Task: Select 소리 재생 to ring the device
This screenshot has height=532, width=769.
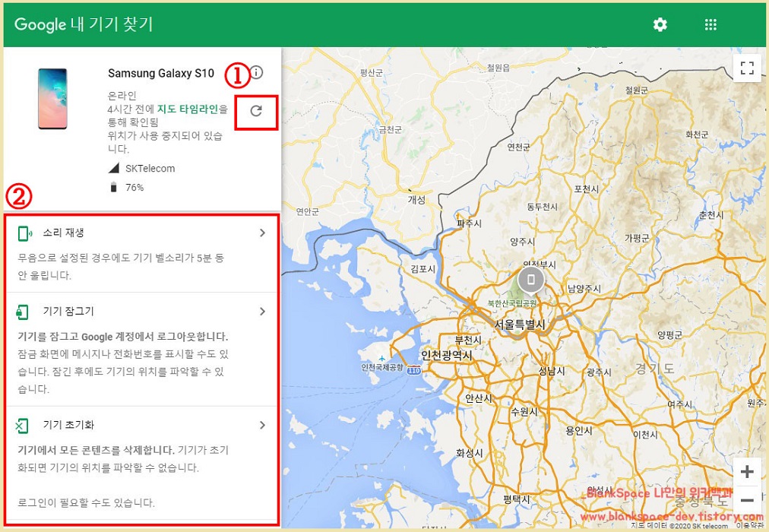Action: pyautogui.click(x=142, y=254)
